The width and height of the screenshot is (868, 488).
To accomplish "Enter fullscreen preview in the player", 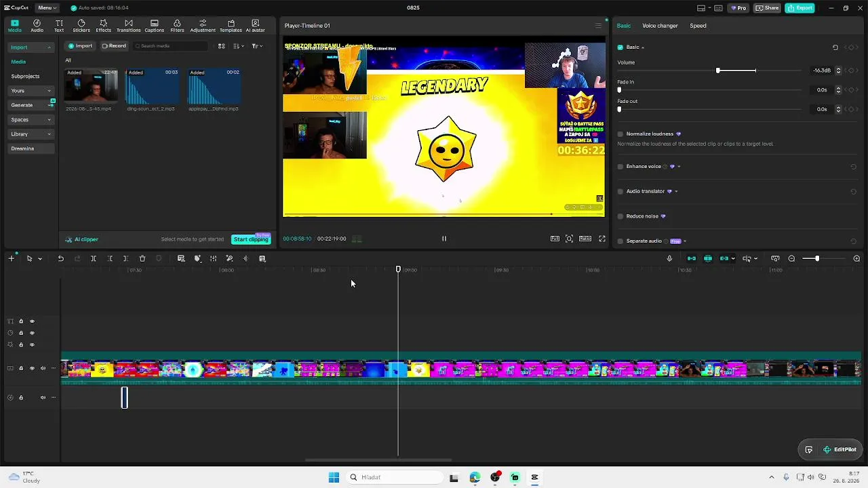I will [601, 239].
